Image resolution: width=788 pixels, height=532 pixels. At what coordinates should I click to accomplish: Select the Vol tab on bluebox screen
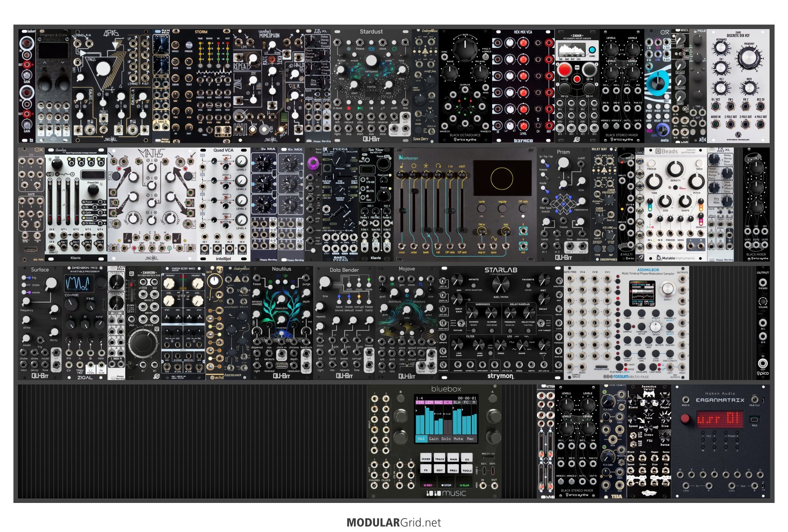click(421, 439)
